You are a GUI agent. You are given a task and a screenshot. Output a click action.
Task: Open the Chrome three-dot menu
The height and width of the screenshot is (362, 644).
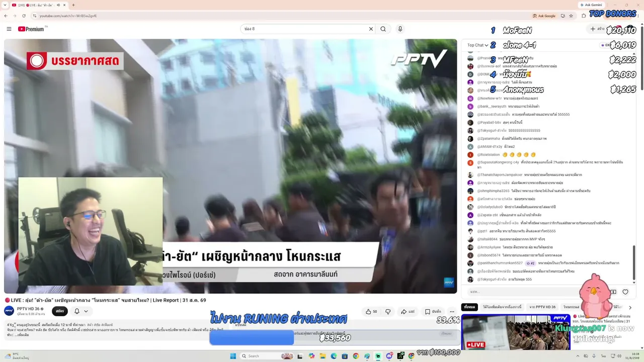[638, 16]
